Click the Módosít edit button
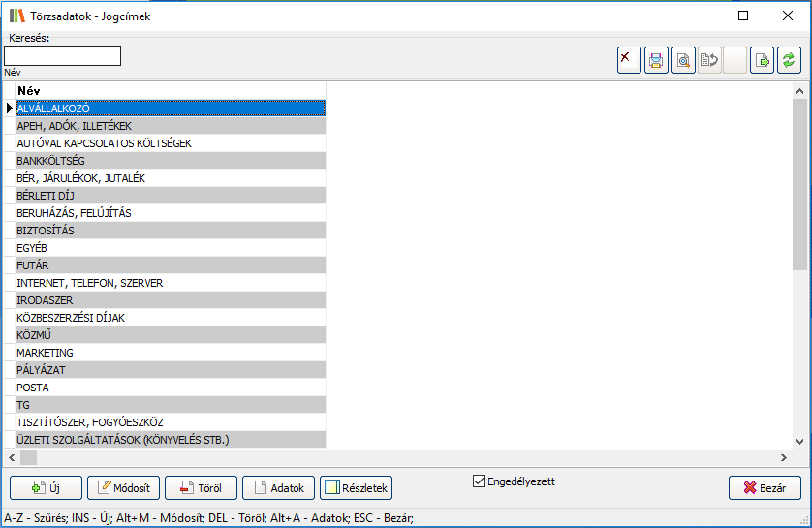This screenshot has width=812, height=528. 123,488
